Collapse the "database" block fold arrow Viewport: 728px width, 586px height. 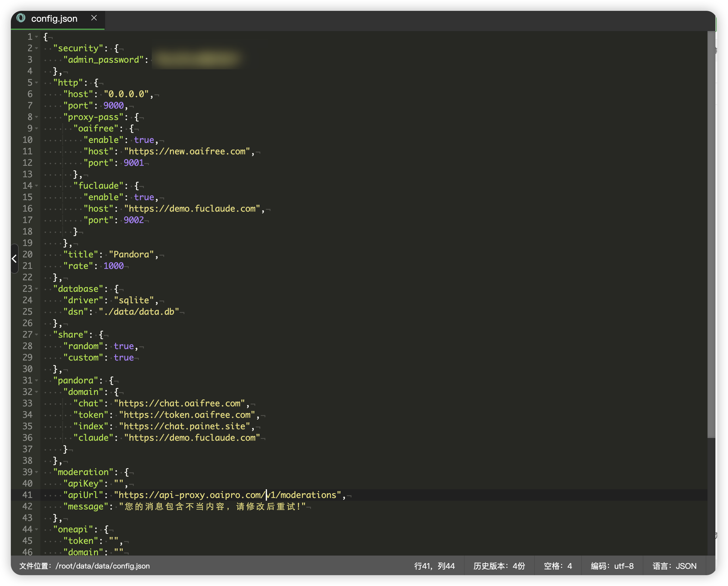(x=36, y=289)
